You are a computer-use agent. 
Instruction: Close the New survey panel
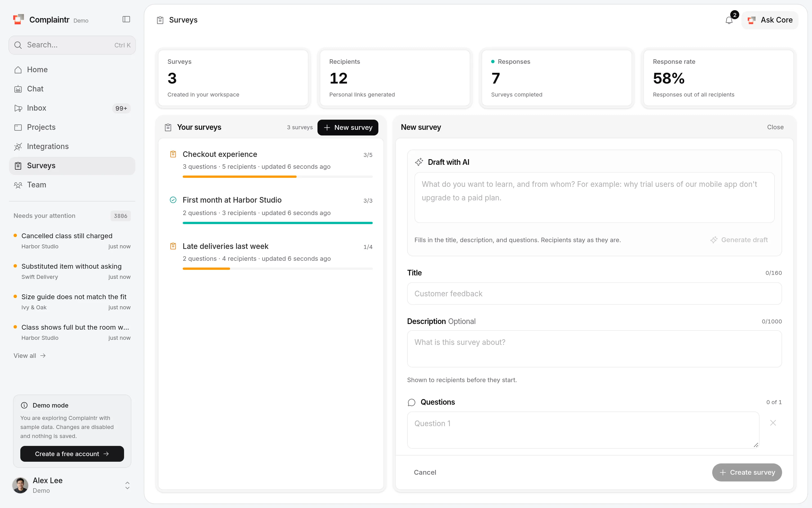(x=775, y=127)
